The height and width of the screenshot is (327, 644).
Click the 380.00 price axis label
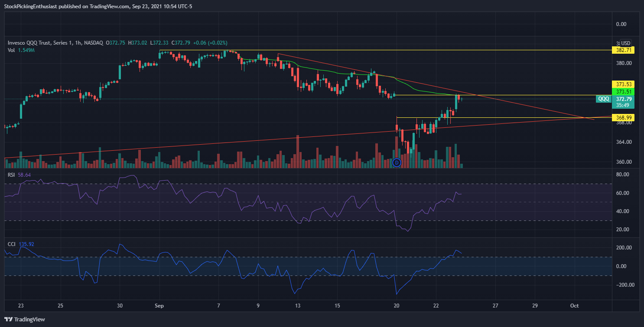coord(624,63)
